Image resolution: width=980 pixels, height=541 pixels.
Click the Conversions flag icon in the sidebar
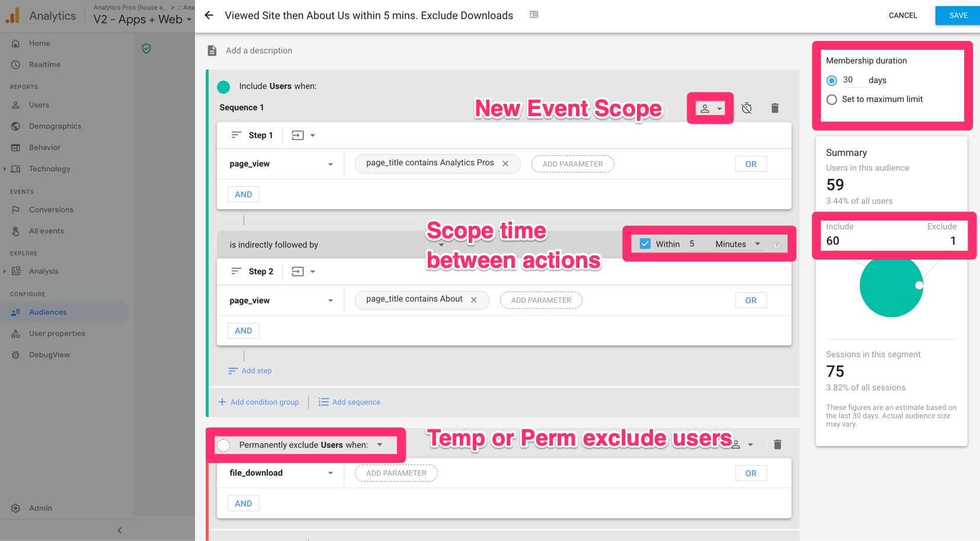[x=15, y=209]
